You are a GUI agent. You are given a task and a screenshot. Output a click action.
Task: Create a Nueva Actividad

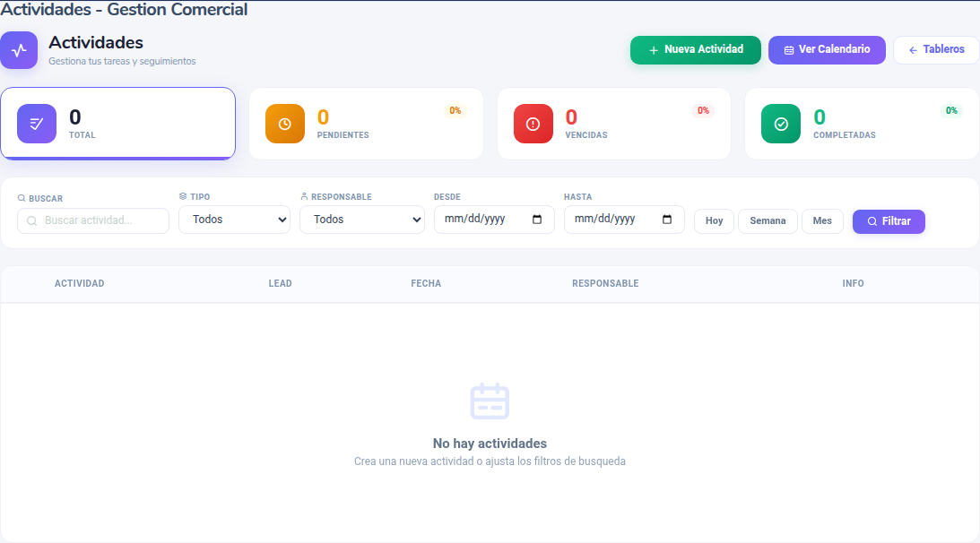695,50
